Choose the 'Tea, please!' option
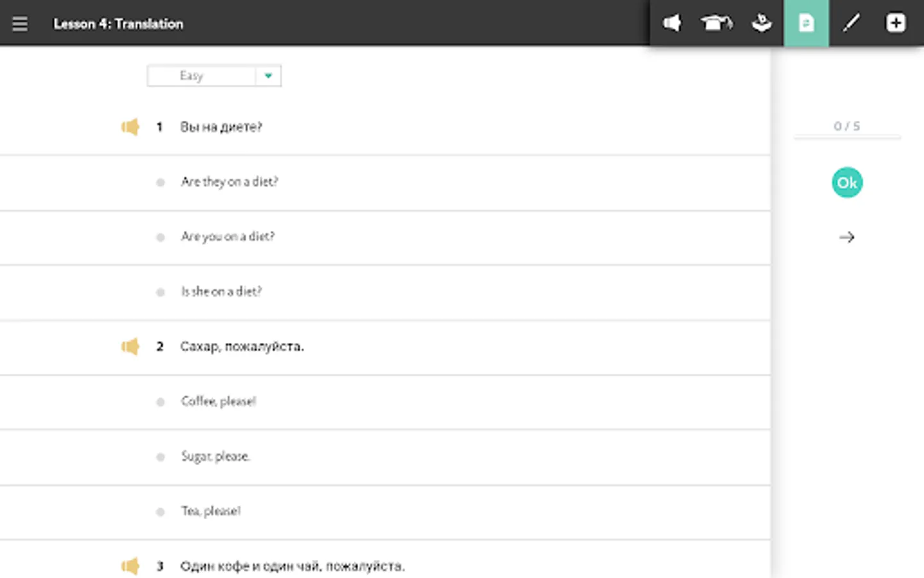Screen dimensions: 924x578 pyautogui.click(x=210, y=511)
